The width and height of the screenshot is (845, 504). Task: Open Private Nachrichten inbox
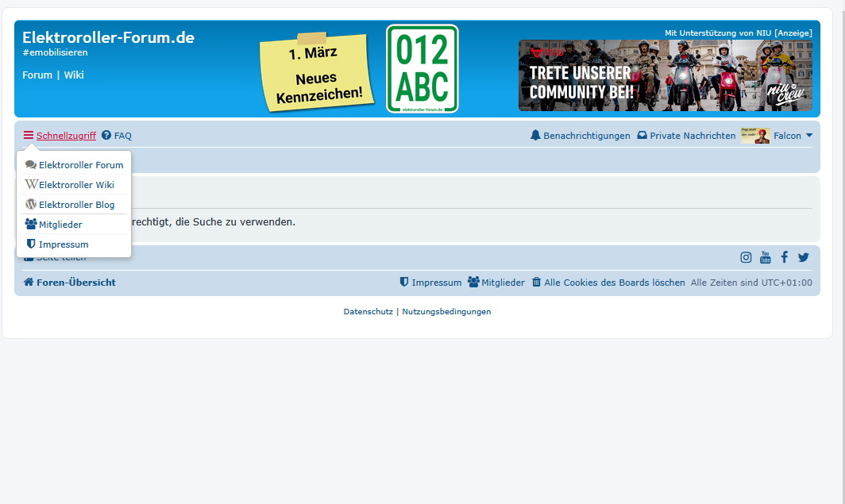[686, 136]
